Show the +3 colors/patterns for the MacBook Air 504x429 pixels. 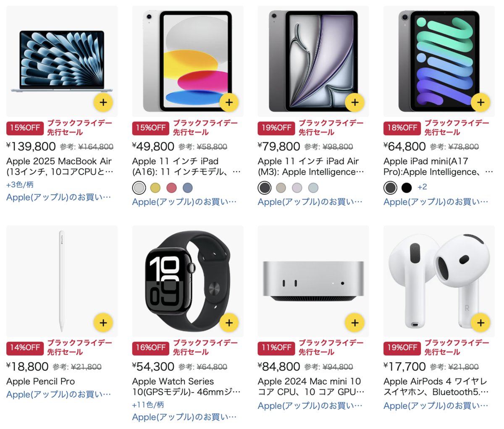(20, 185)
